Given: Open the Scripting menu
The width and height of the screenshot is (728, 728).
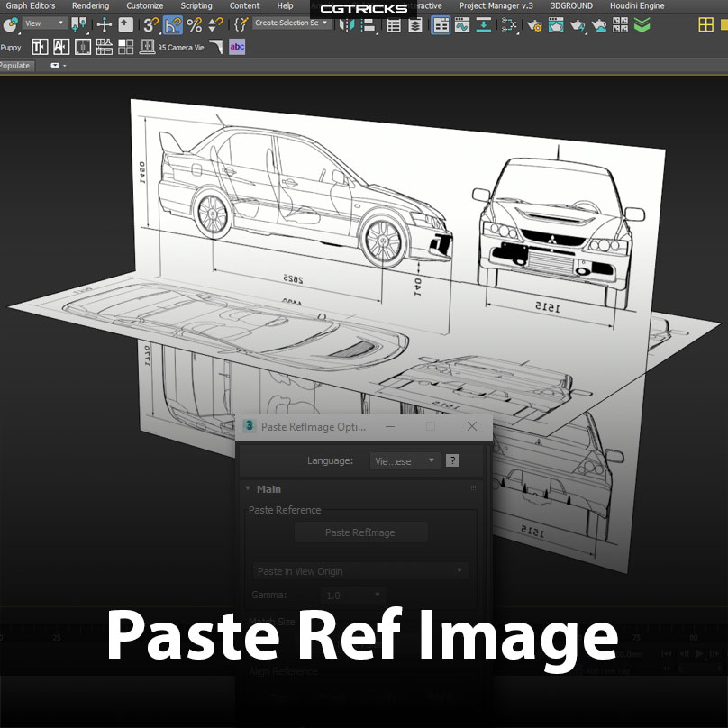Looking at the screenshot, I should (196, 5).
